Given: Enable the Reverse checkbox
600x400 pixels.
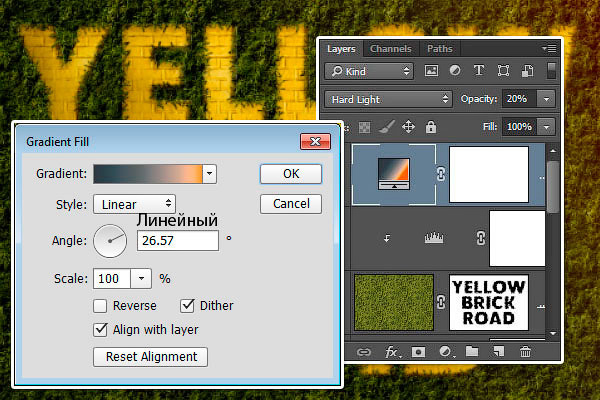Looking at the screenshot, I should [100, 306].
